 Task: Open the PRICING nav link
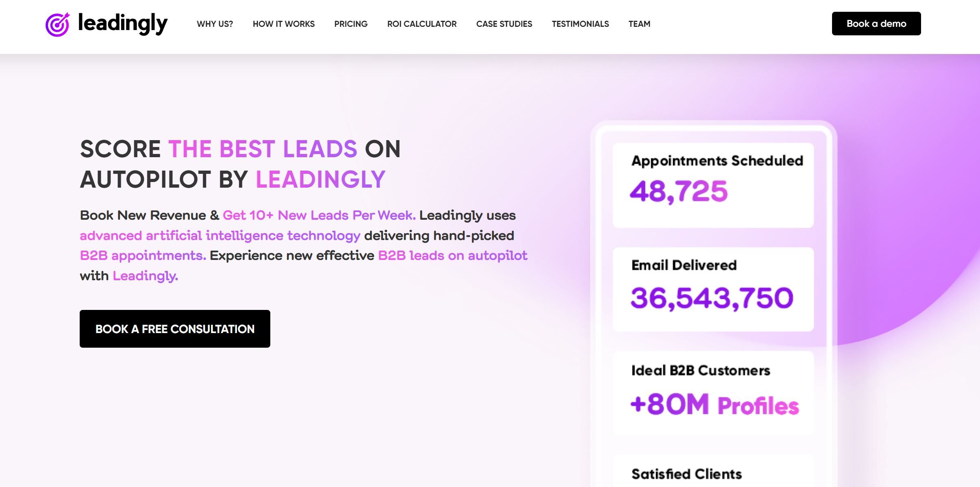point(351,24)
